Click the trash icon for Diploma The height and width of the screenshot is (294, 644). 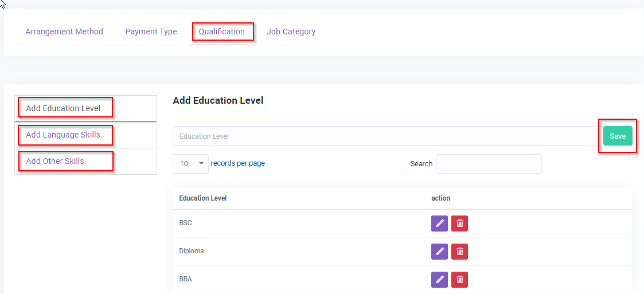click(x=459, y=252)
